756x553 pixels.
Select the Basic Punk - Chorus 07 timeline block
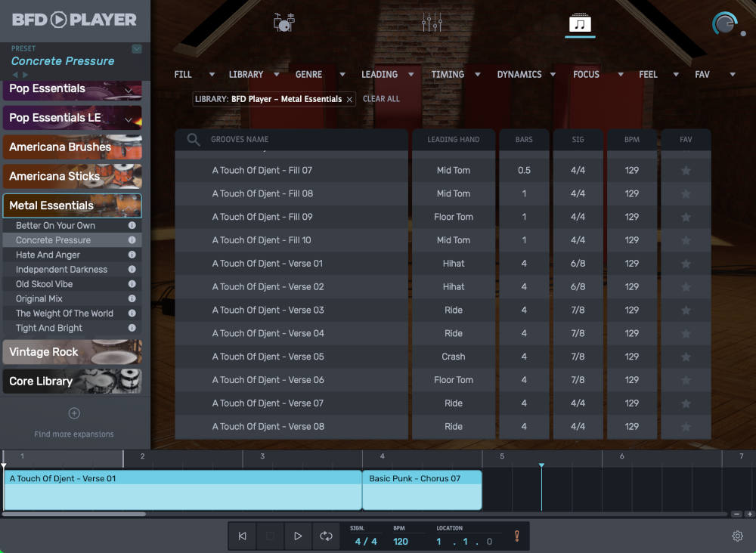click(422, 490)
